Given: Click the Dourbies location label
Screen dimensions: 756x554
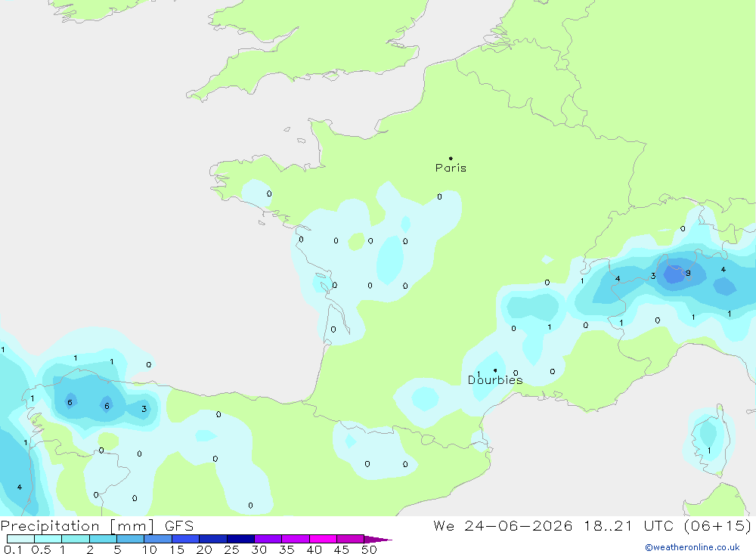Looking at the screenshot, I should [x=495, y=380].
